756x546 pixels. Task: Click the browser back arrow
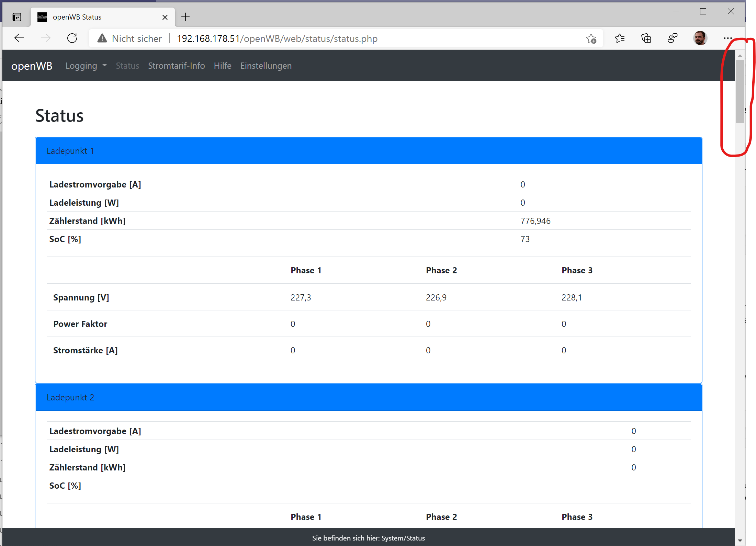click(x=19, y=38)
